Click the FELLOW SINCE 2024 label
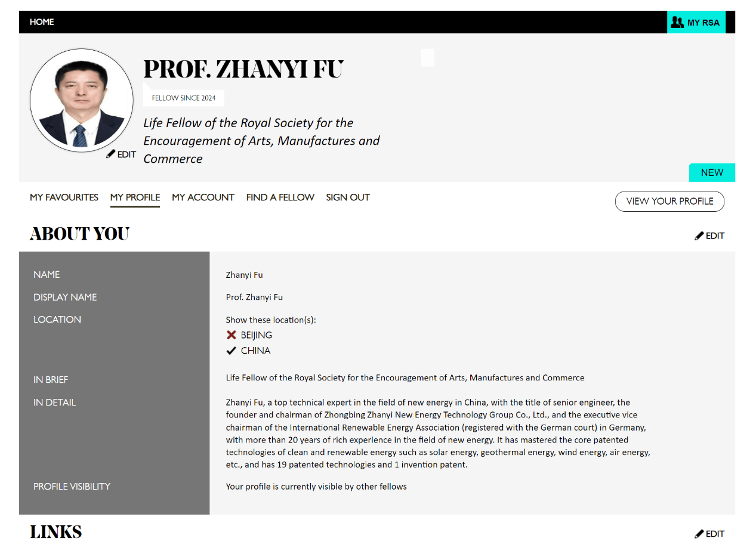Screen dimensions: 756x548 pos(184,98)
